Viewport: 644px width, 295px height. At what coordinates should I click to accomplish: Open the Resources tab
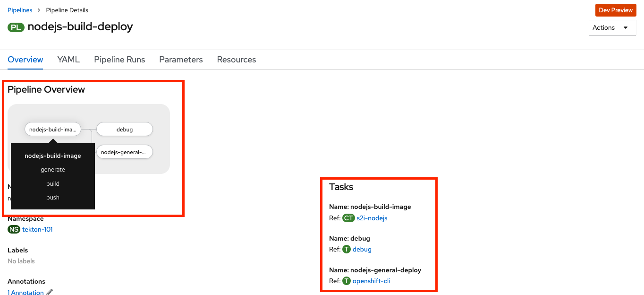(x=237, y=60)
